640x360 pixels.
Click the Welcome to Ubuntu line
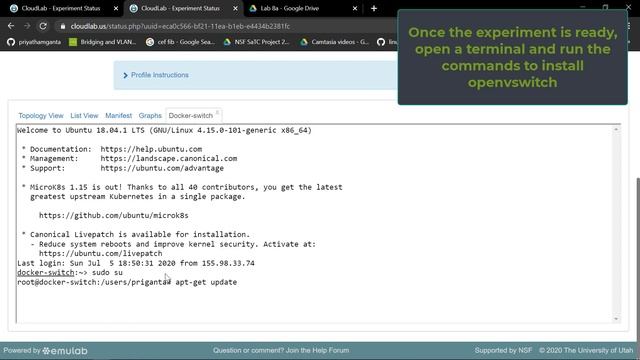click(x=164, y=130)
